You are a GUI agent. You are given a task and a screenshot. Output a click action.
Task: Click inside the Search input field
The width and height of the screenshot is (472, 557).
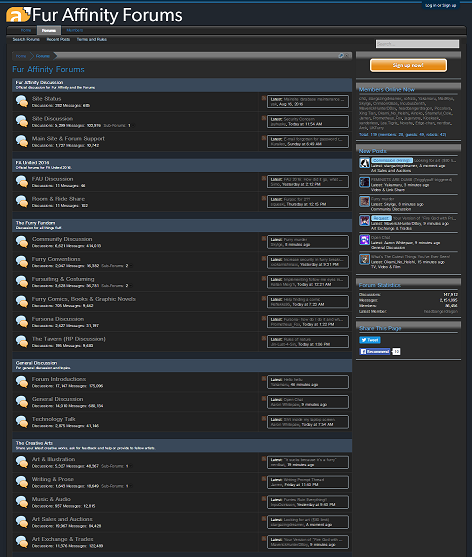click(417, 44)
